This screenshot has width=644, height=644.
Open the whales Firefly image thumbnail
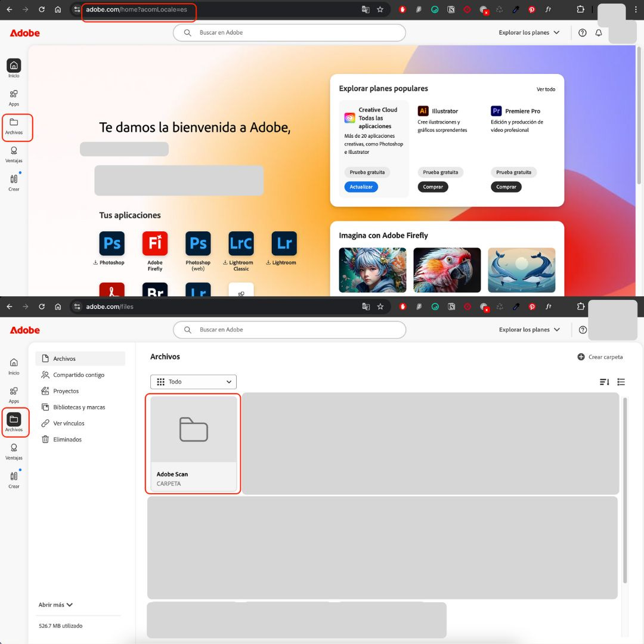coord(522,270)
